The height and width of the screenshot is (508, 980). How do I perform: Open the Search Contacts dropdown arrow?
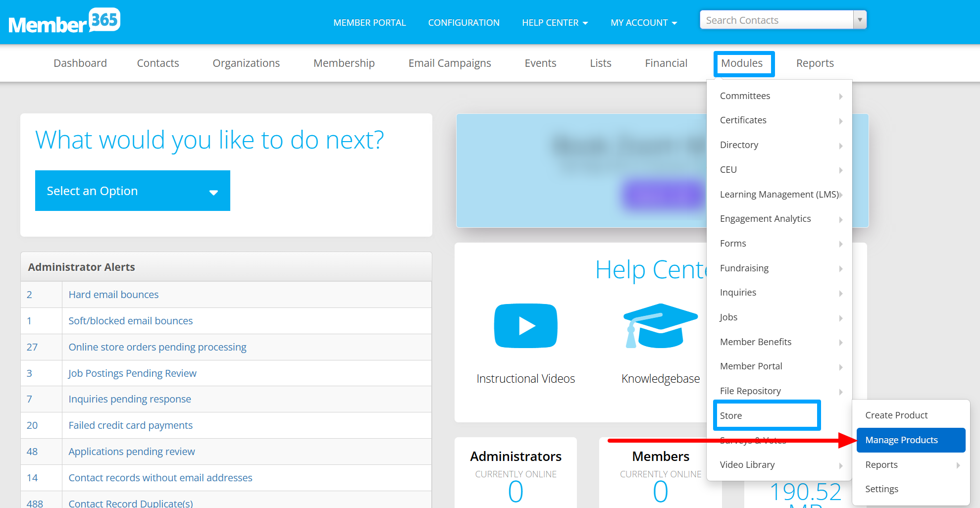[860, 20]
